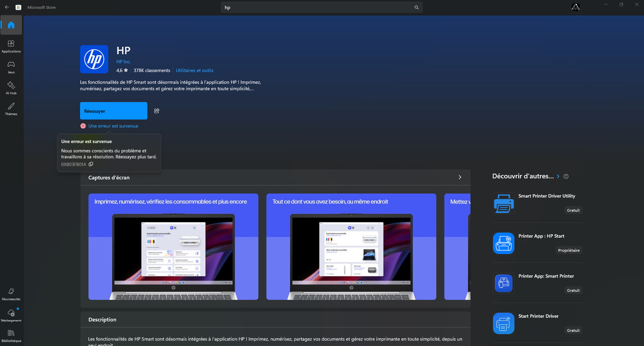Click the Une erreur est survenue link
This screenshot has height=346, width=644.
pyautogui.click(x=113, y=126)
